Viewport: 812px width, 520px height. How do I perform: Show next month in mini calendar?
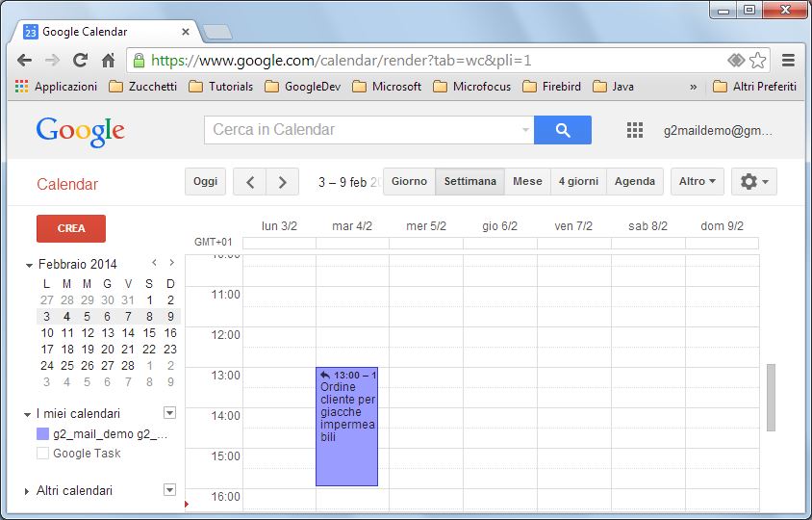point(171,263)
